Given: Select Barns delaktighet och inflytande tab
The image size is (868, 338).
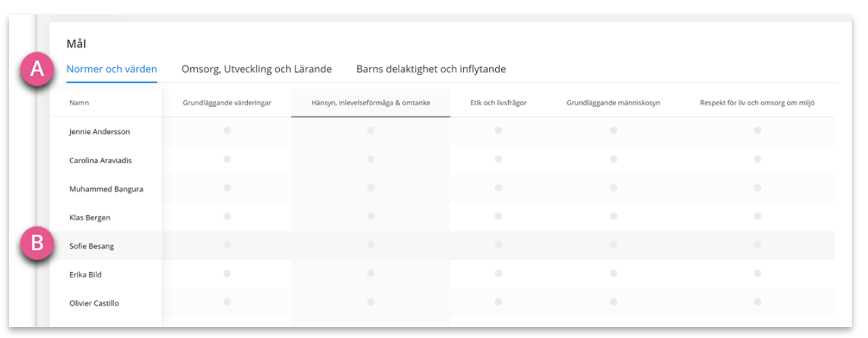Looking at the screenshot, I should pyautogui.click(x=431, y=69).
